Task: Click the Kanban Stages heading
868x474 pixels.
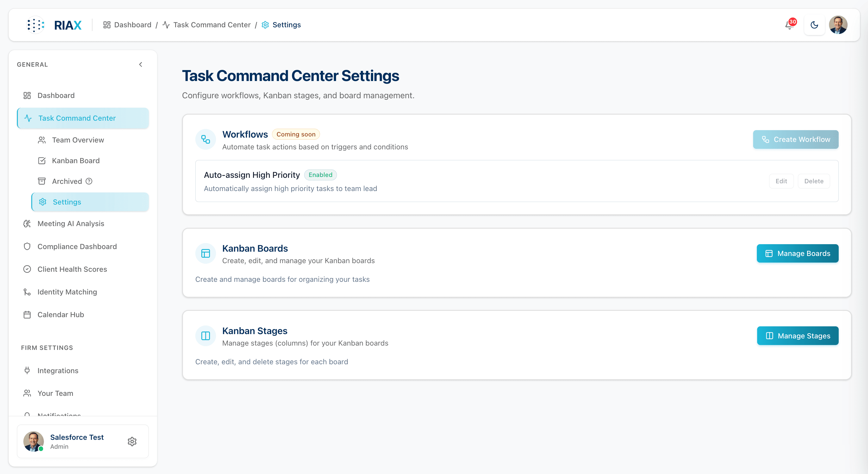Action: (255, 331)
